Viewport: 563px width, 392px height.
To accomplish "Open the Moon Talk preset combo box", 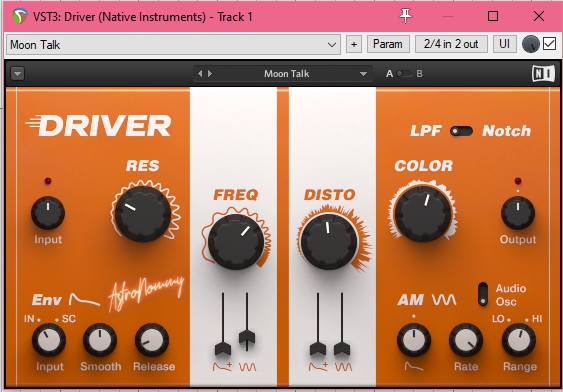I will [x=173, y=45].
